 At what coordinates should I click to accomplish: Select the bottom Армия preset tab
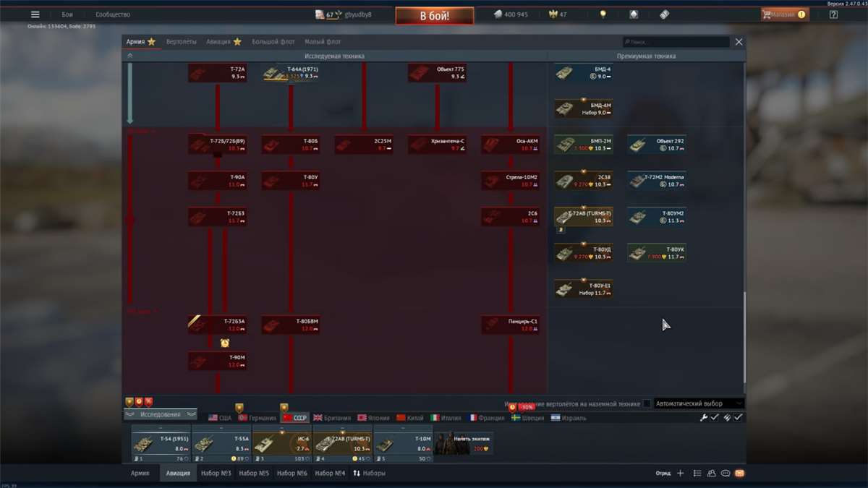point(140,474)
